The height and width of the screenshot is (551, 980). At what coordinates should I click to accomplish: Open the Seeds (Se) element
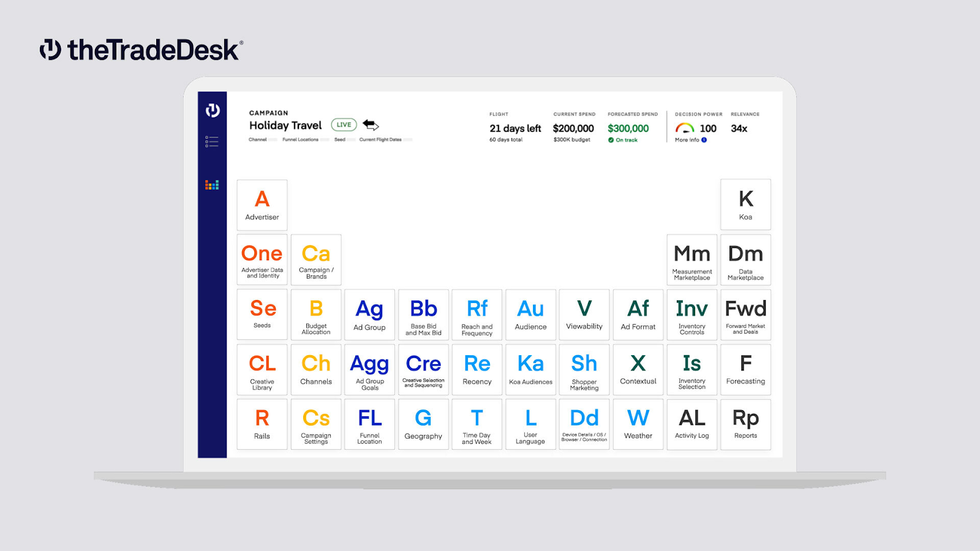[262, 315]
